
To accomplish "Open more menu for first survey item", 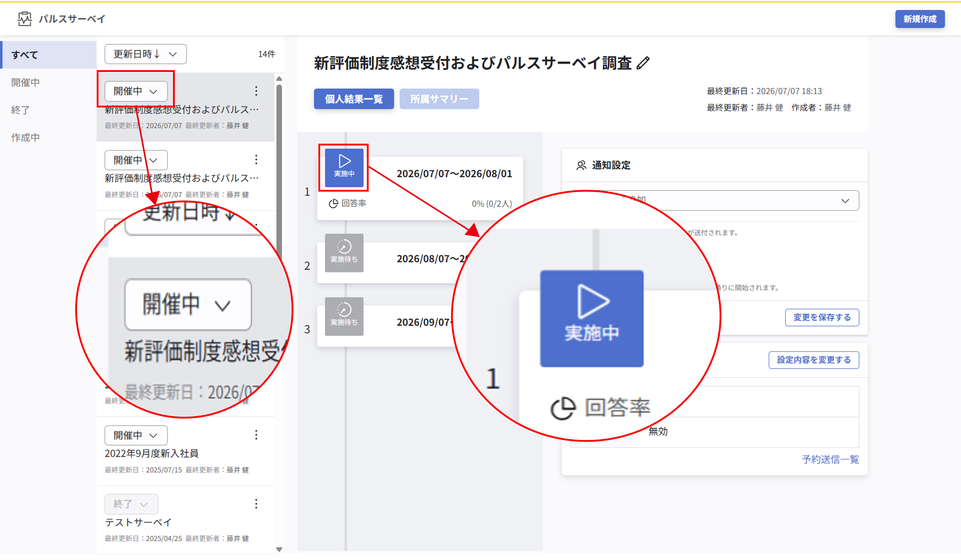I will click(256, 91).
